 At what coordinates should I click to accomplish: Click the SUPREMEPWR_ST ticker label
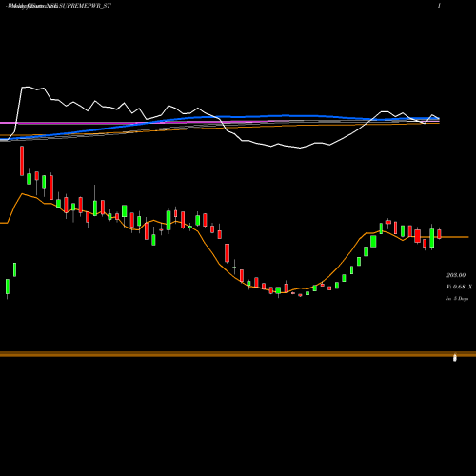tap(85, 6)
